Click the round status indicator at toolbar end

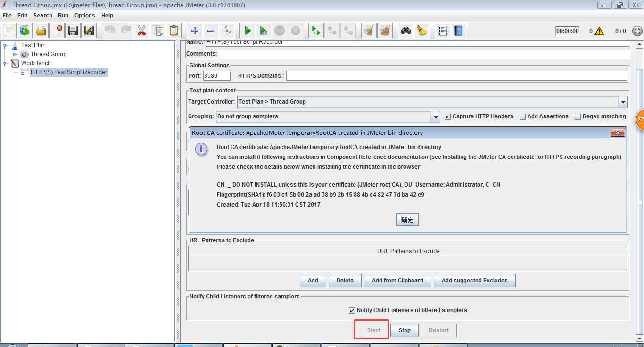tap(637, 31)
